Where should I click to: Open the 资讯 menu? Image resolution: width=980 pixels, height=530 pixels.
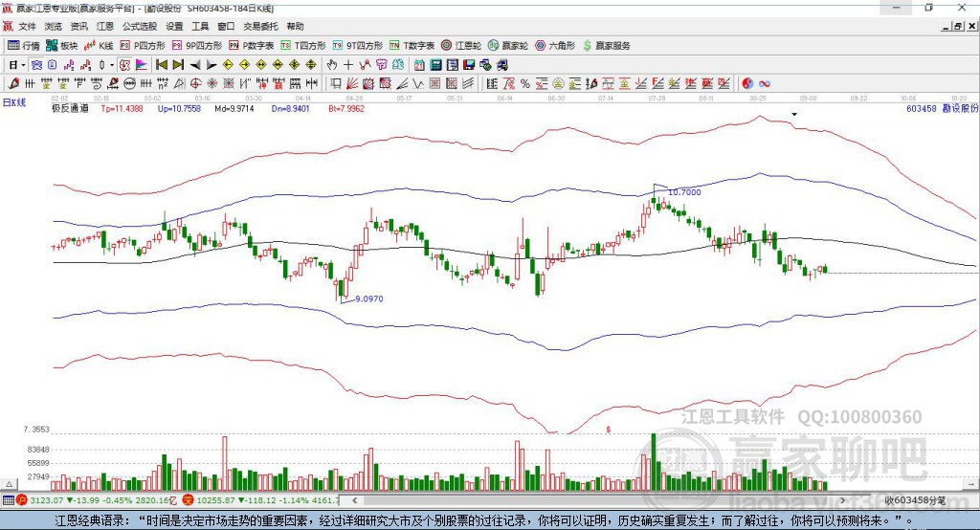click(78, 26)
